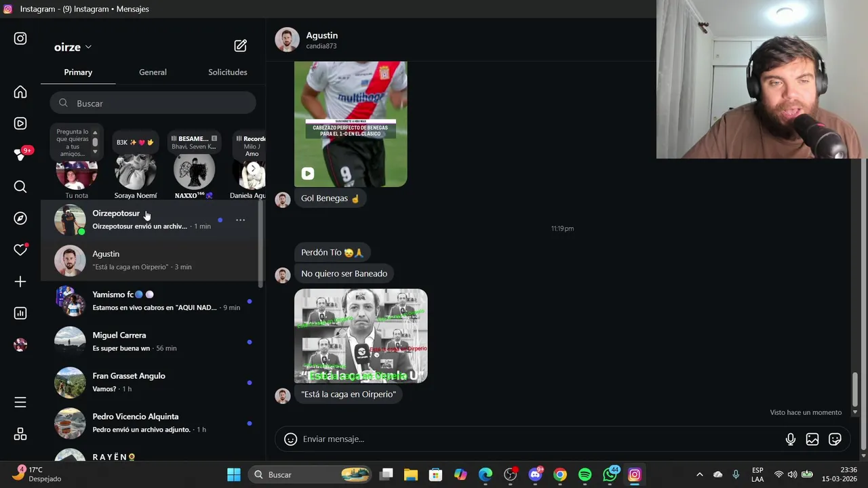Image resolution: width=868 pixels, height=488 pixels.
Task: Open the Benegas header-goal video thumbnail
Action: click(x=351, y=124)
